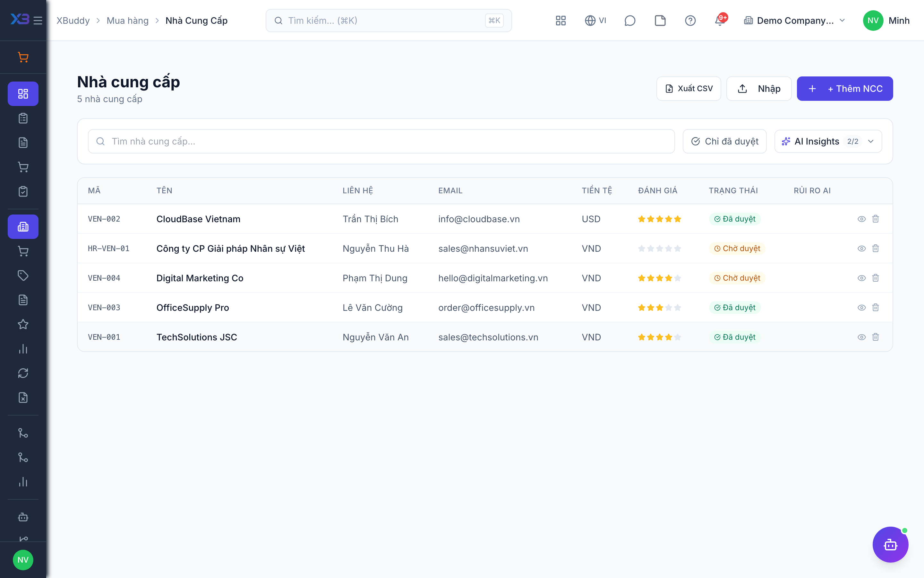This screenshot has height=578, width=924.
Task: Open the dashboard grid icon in sidebar
Action: tap(23, 94)
